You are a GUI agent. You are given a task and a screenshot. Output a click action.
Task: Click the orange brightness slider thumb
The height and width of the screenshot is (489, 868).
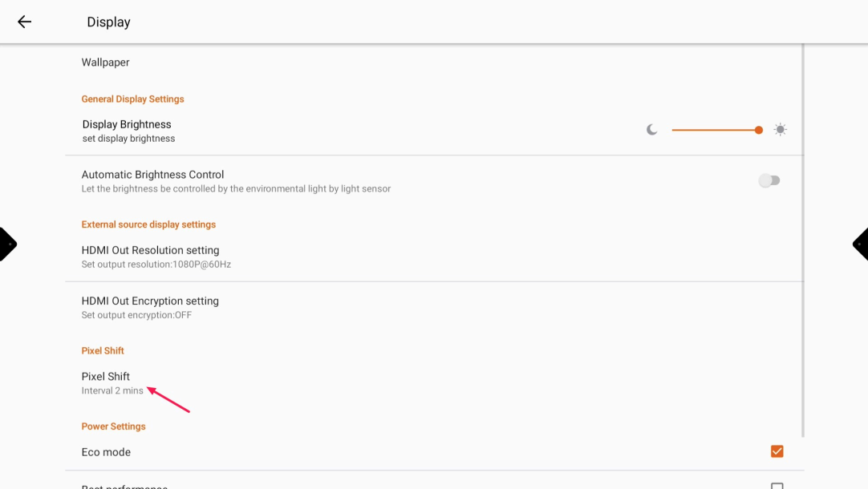(x=758, y=130)
